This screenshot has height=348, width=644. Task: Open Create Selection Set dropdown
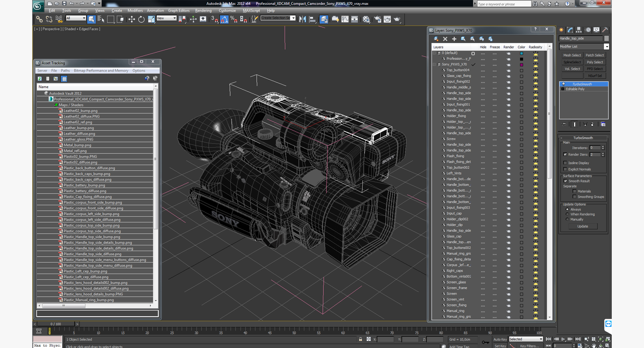tap(278, 18)
